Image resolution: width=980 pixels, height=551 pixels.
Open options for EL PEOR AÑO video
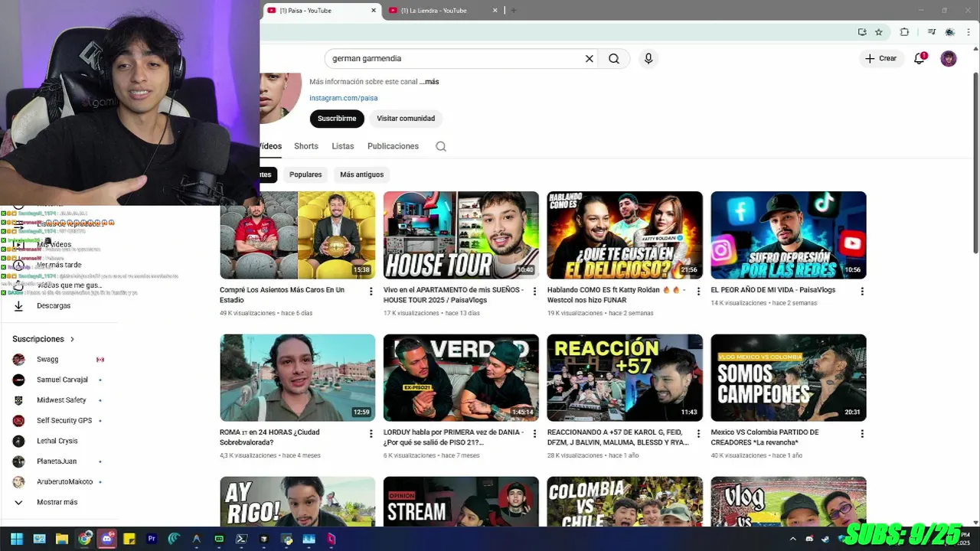coord(862,292)
